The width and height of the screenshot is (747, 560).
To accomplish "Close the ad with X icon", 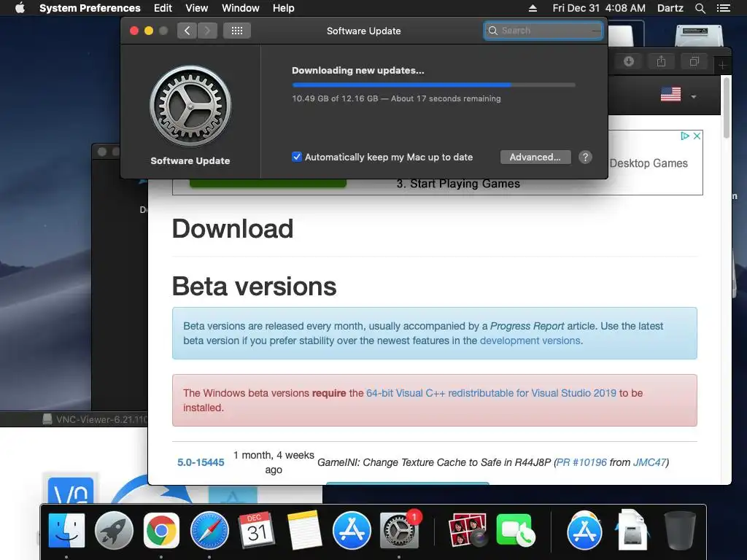I will tap(697, 136).
